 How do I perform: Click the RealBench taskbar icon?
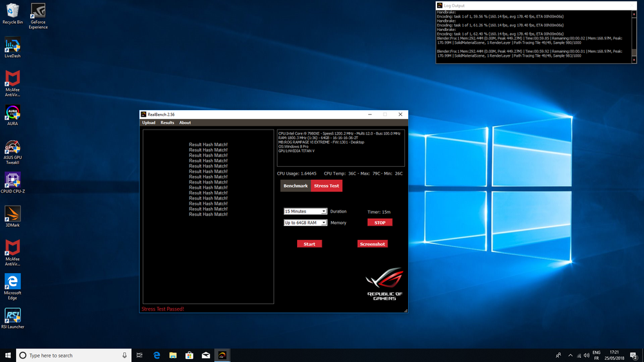222,356
